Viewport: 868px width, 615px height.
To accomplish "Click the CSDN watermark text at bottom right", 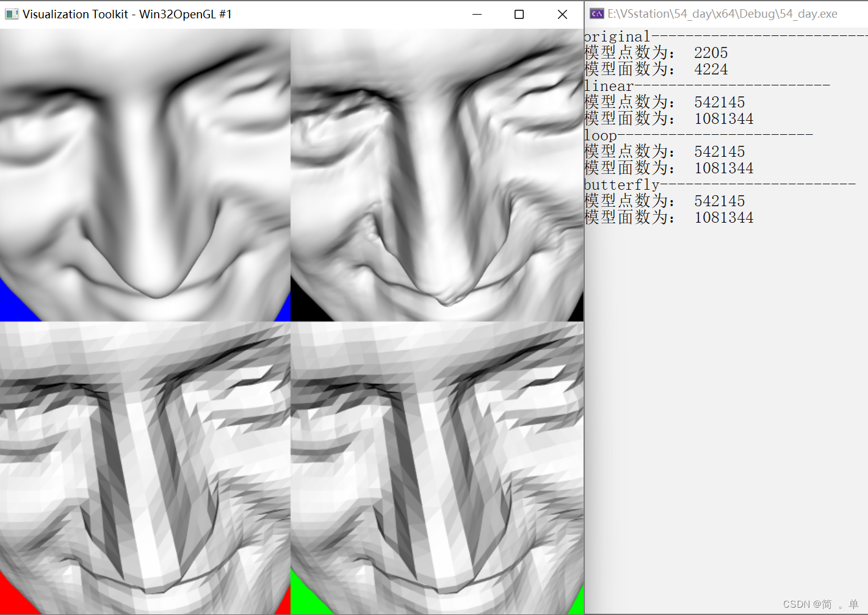I will click(821, 603).
